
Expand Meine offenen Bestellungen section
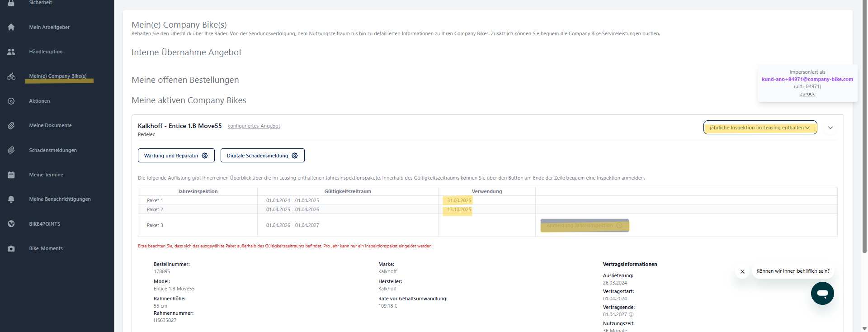185,80
